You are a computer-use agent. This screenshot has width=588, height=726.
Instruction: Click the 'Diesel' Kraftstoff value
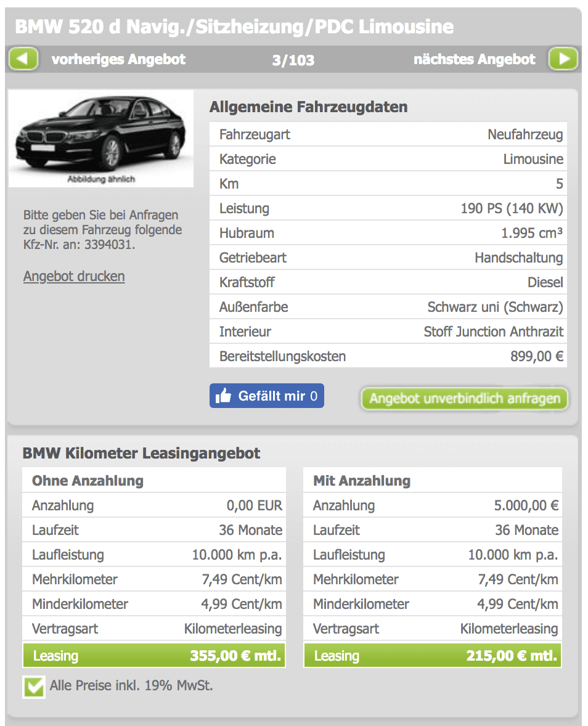click(x=545, y=282)
